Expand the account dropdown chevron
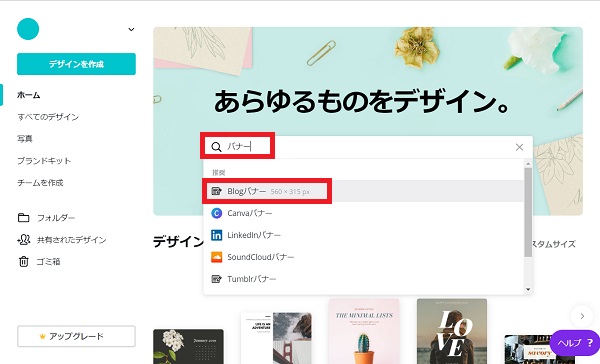This screenshot has width=600, height=364. [x=131, y=29]
